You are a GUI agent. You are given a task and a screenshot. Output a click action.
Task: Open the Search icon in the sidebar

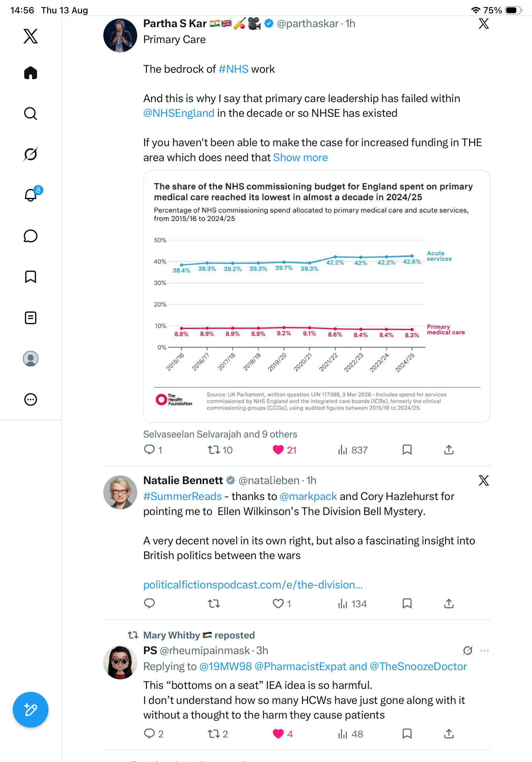pos(31,114)
